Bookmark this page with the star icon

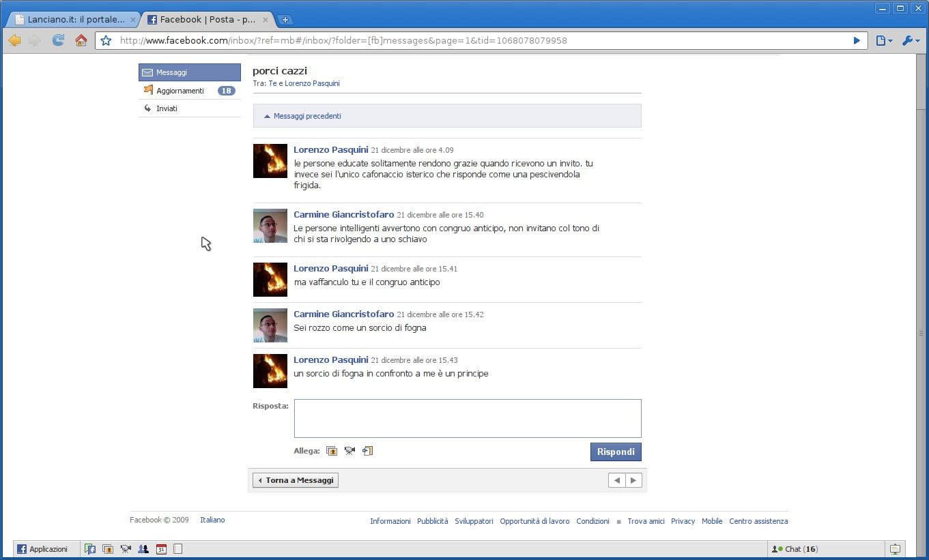point(106,41)
